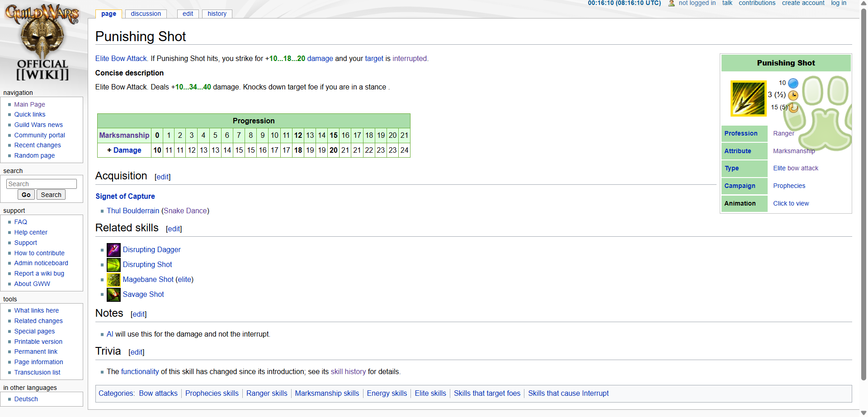Click the Search button
This screenshot has height=417, width=868.
coord(51,195)
